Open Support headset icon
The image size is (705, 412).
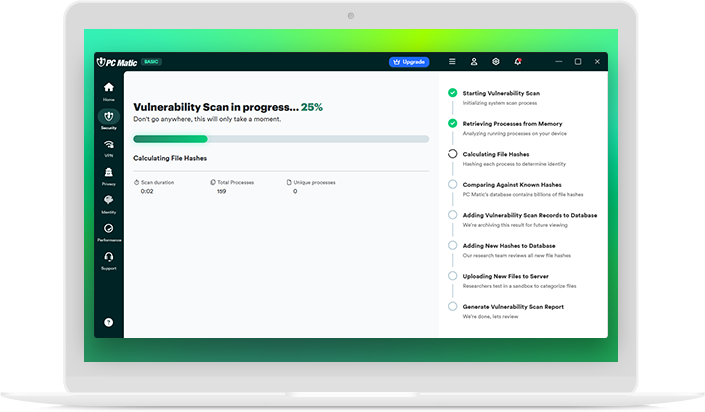pos(109,260)
